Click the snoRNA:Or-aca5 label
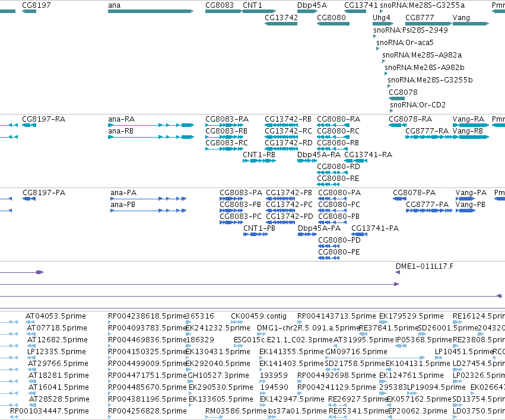Screen dimensions: 505x420 click(x=405, y=43)
